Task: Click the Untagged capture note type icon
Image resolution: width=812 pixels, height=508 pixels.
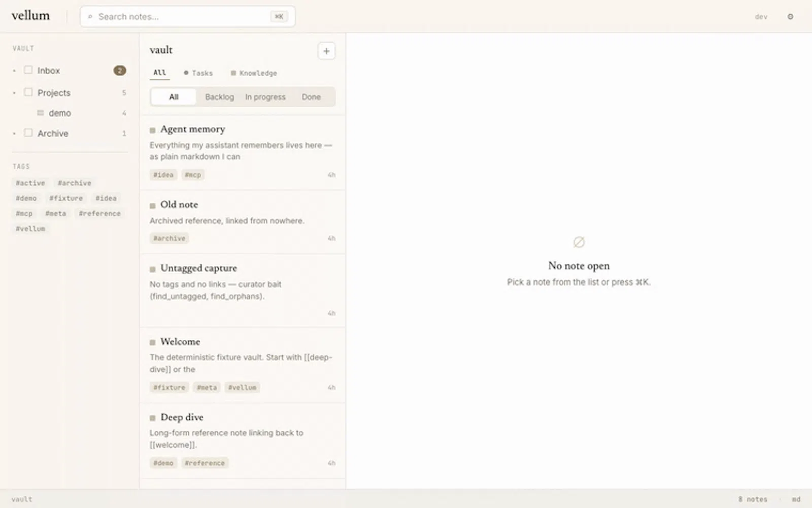Action: [x=152, y=269]
